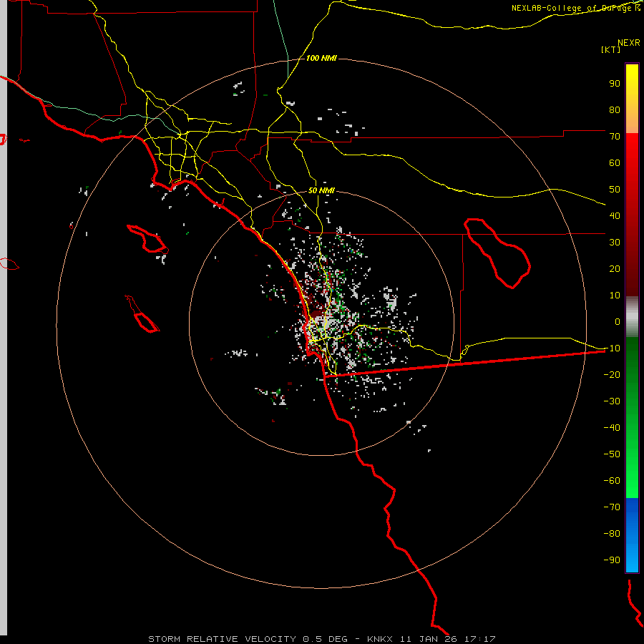The width and height of the screenshot is (644, 644).
Task: Click the 40 value on velocity scale
Action: tap(615, 216)
